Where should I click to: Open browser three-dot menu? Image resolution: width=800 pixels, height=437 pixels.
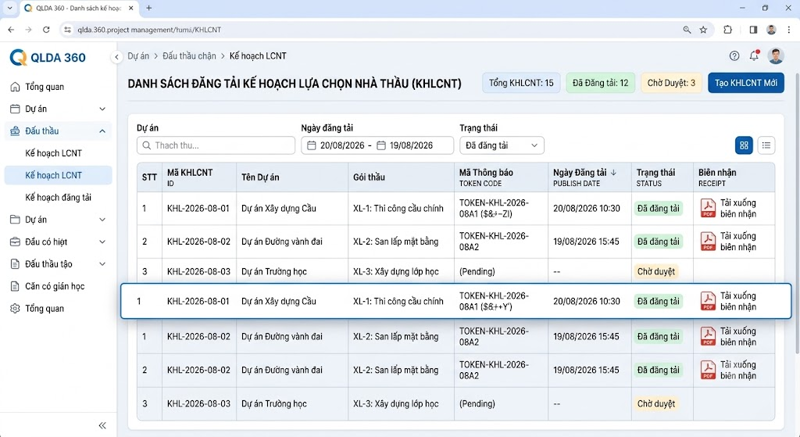click(x=789, y=30)
